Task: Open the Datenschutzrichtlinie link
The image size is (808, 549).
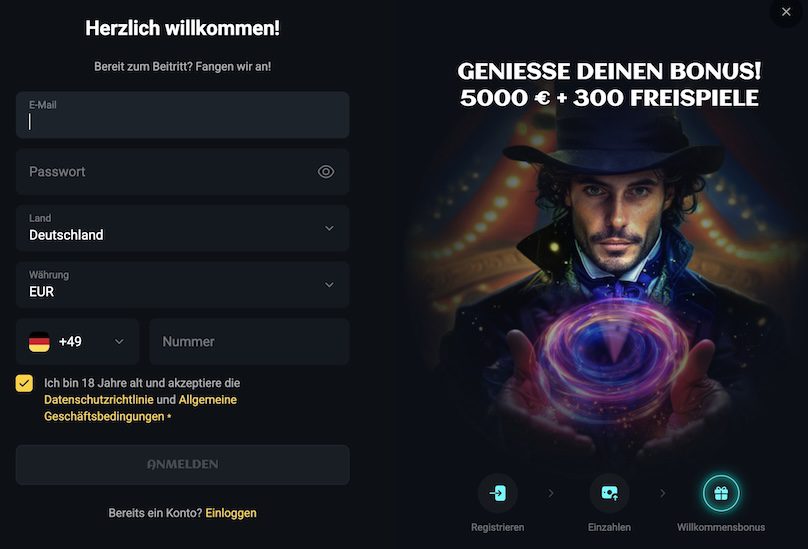Action: [99, 400]
